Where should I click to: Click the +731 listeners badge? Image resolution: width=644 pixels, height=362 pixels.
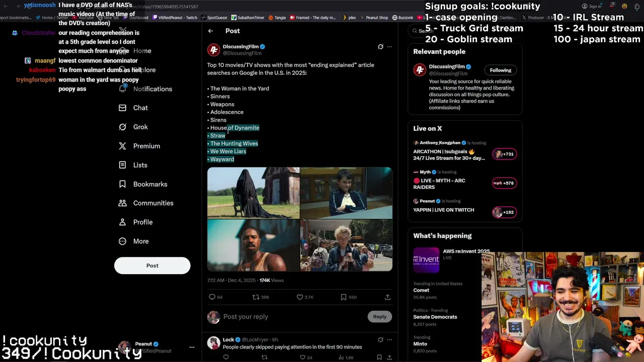[504, 154]
